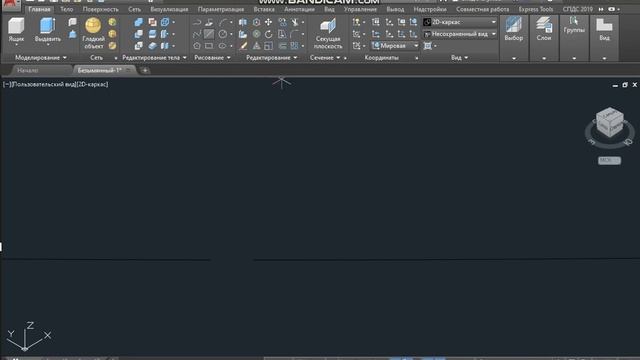
Task: Restore the drawing viewport window
Action: 625,85
